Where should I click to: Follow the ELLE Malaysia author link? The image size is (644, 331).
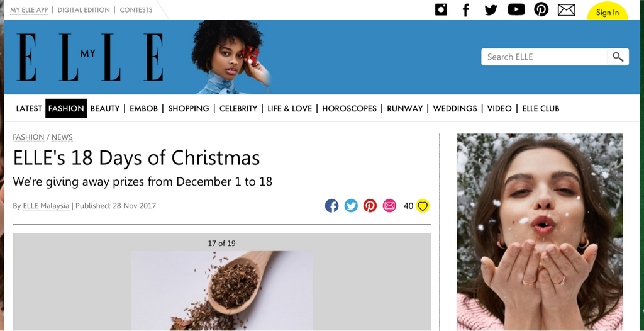pos(46,206)
